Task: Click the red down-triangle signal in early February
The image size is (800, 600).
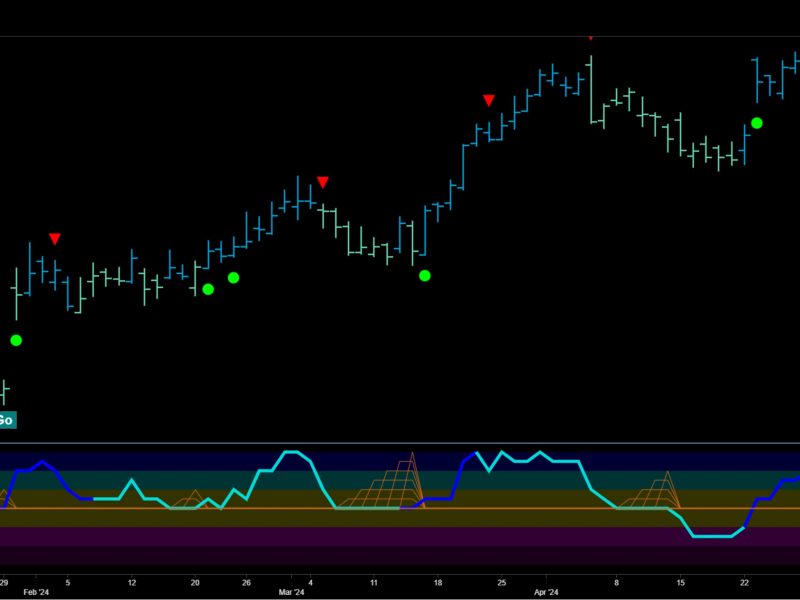Action: click(55, 239)
